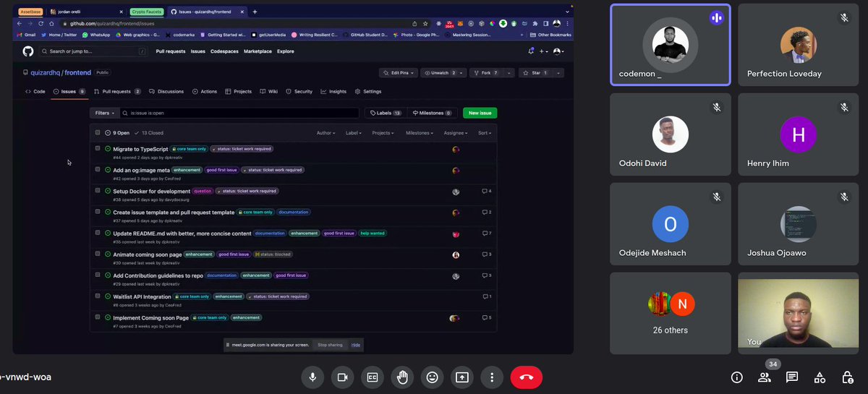Image resolution: width=868 pixels, height=394 pixels.
Task: Check the Update README.md issue
Action: pos(98,232)
